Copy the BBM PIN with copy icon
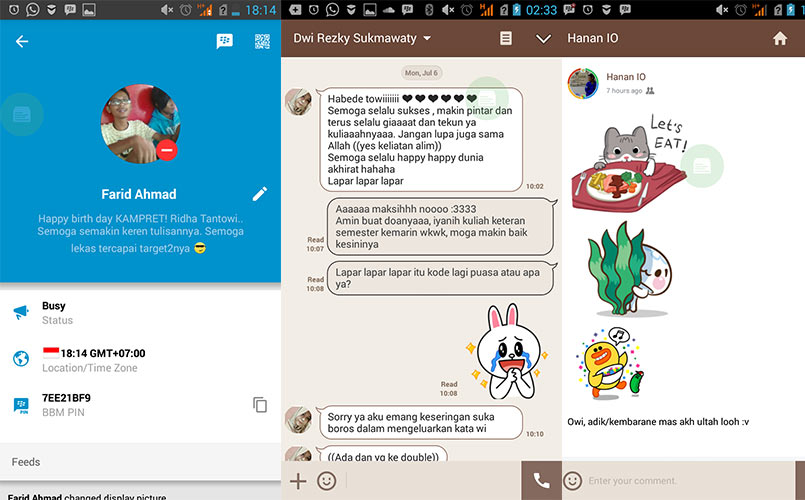The height and width of the screenshot is (500, 805). tap(260, 405)
